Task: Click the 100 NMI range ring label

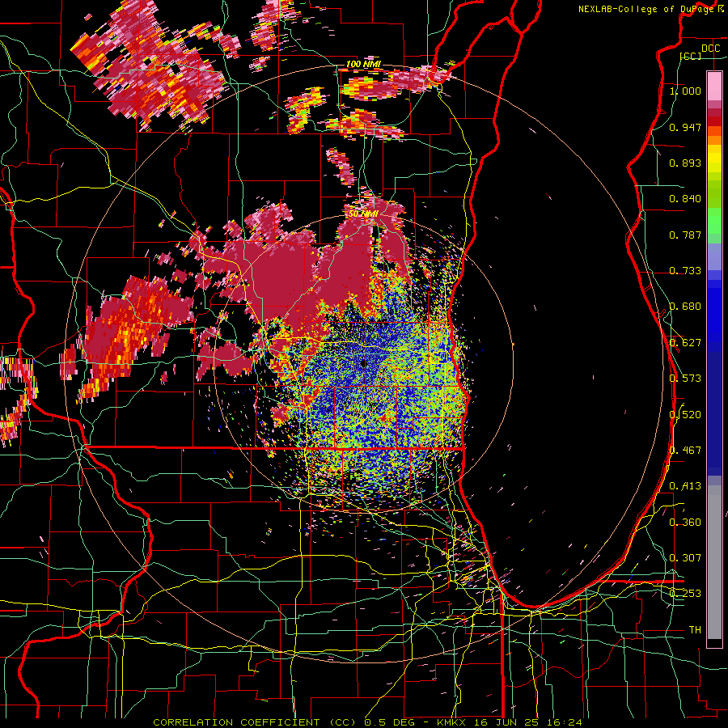Action: tap(363, 64)
